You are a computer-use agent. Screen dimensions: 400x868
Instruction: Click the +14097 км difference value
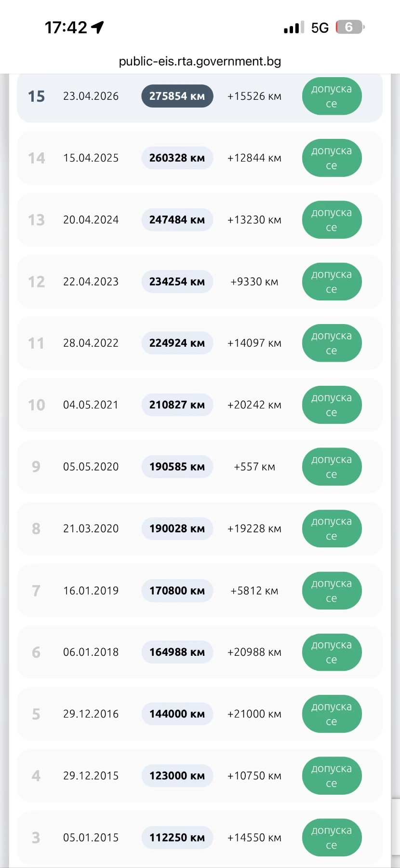[x=254, y=343]
